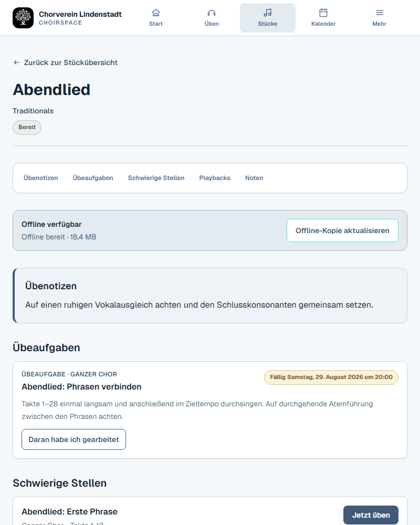Open the Abendlied: Phrasen verbinden task title
This screenshot has width=420, height=525.
point(81,387)
